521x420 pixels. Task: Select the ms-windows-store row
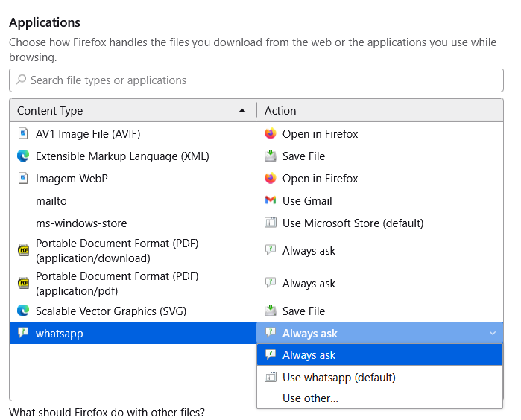coord(256,223)
